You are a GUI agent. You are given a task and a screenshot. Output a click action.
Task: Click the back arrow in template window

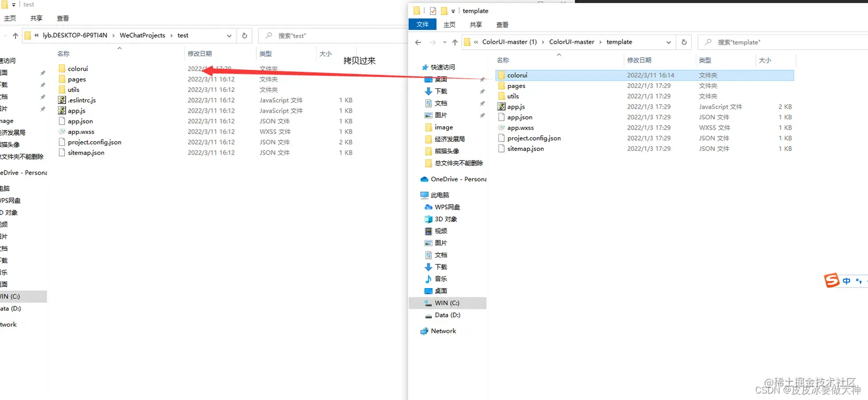pos(418,42)
